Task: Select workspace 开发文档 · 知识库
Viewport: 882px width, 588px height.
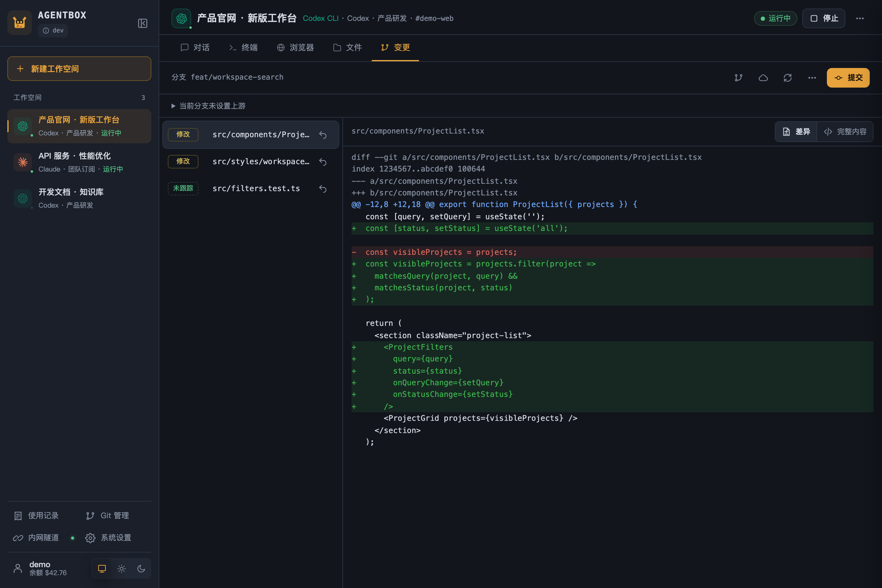Action: click(x=79, y=198)
